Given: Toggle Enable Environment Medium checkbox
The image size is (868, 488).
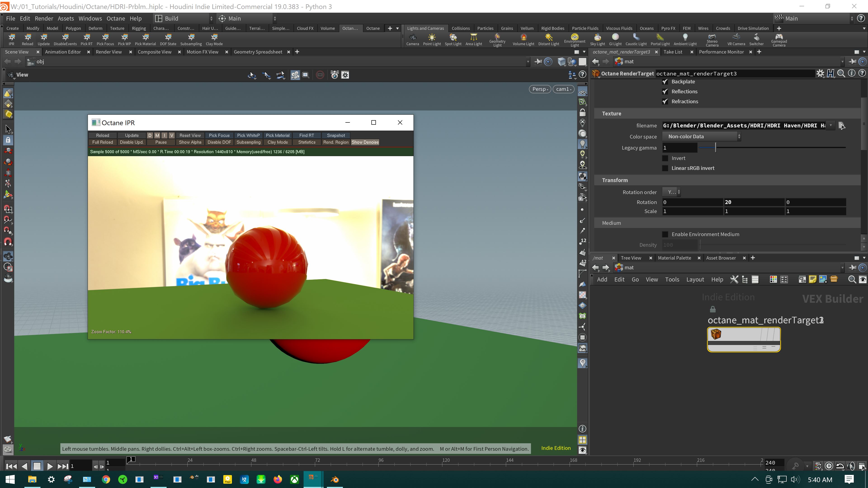Looking at the screenshot, I should [x=665, y=235].
